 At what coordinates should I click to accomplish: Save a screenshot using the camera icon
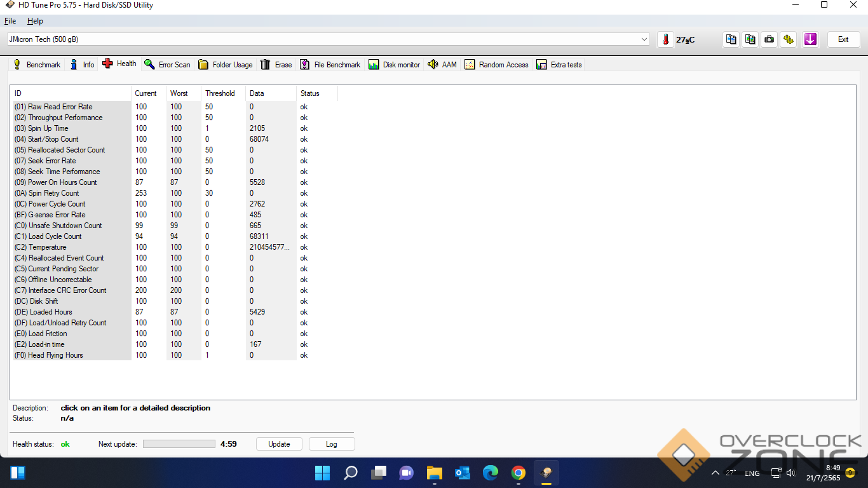(x=770, y=39)
